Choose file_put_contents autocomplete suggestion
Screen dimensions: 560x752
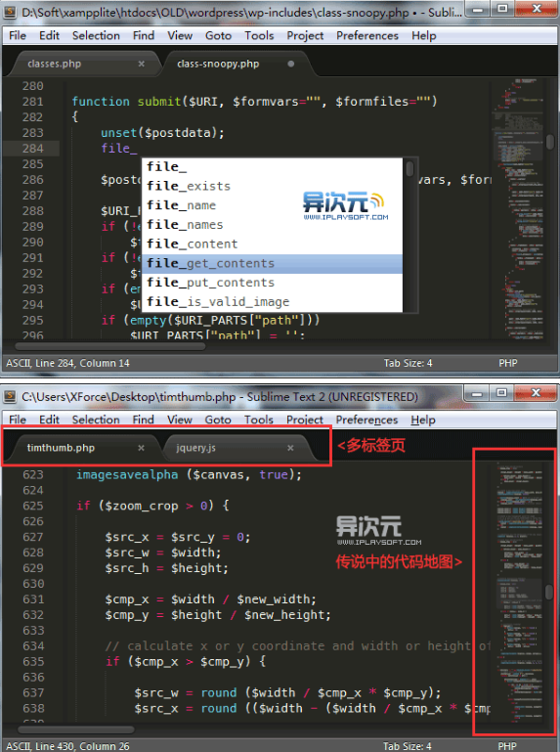[272, 283]
